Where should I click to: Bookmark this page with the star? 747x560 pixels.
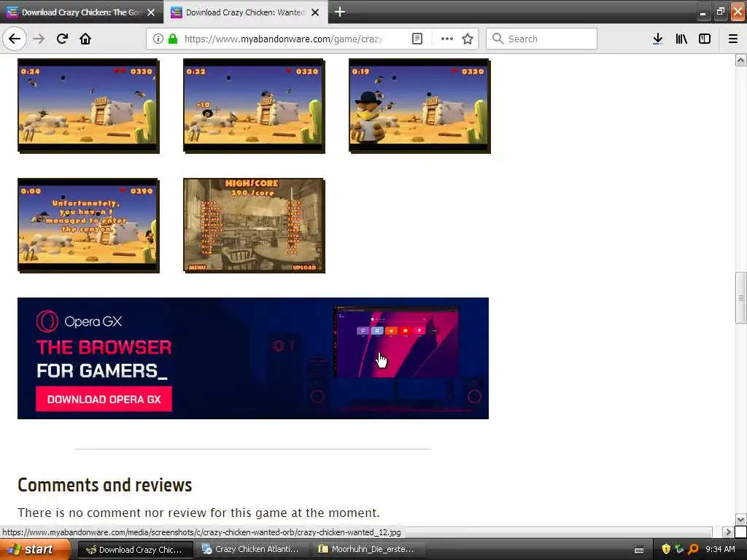coord(468,39)
